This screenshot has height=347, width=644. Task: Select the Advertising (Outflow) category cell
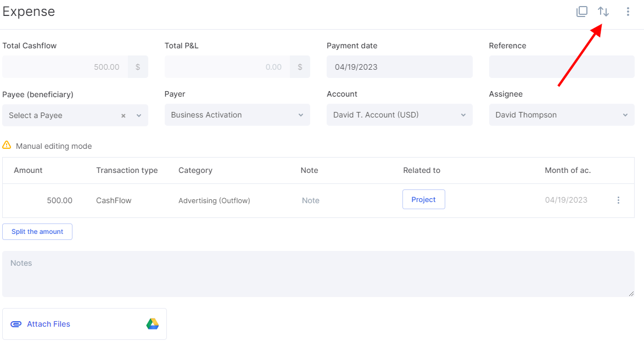click(x=214, y=200)
